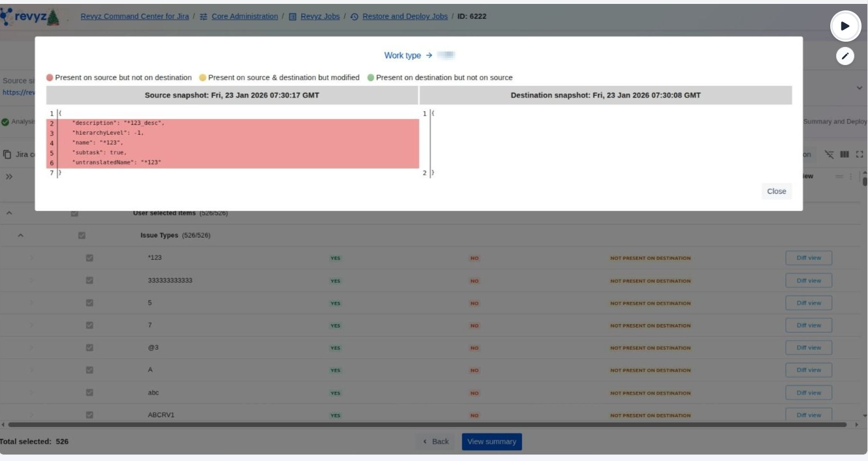This screenshot has height=461, width=868.
Task: Open the column chooser icon
Action: 845,154
